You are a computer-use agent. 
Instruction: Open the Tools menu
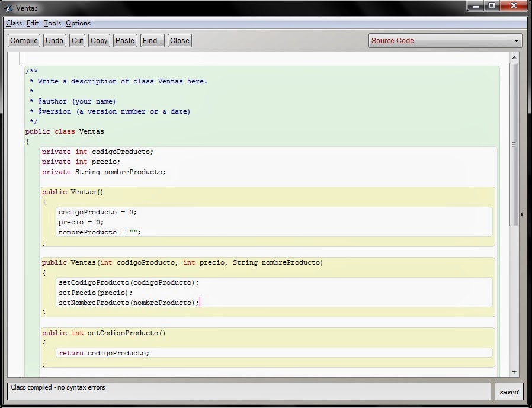point(52,23)
